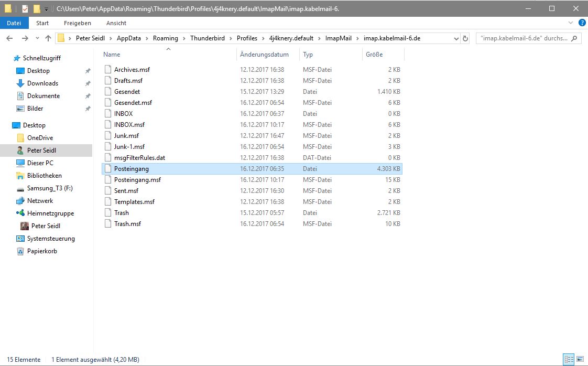588x366 pixels.
Task: Select the Posteingang.msf file
Action: [x=138, y=180]
